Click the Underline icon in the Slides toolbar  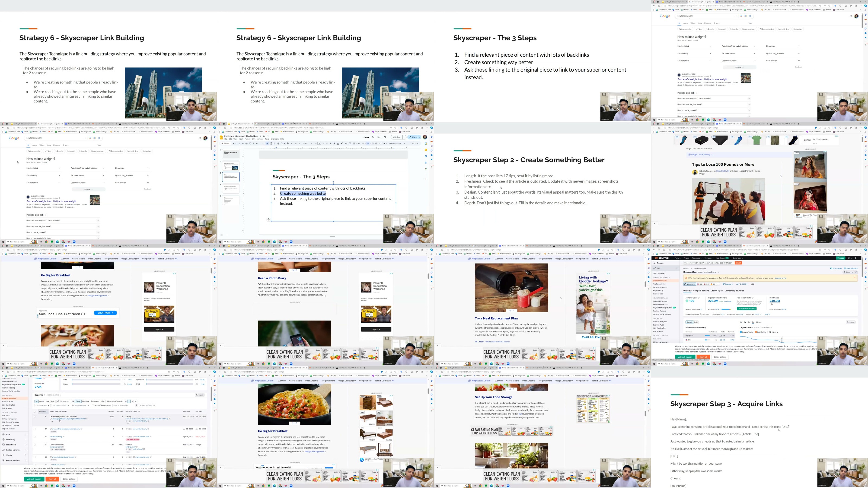[x=334, y=143]
